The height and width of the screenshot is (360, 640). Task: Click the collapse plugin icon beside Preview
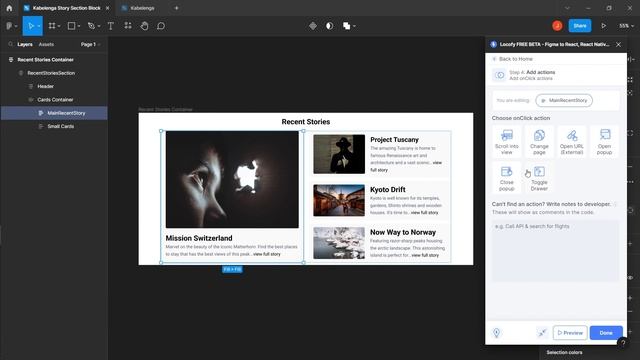(542, 333)
